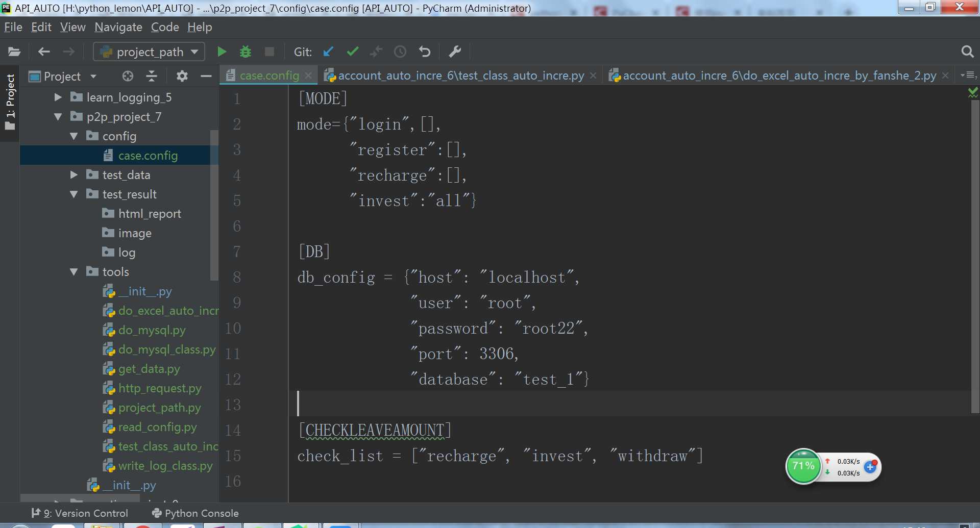Screen dimensions: 980x528
Task: Open the Help menu
Action: pyautogui.click(x=200, y=27)
